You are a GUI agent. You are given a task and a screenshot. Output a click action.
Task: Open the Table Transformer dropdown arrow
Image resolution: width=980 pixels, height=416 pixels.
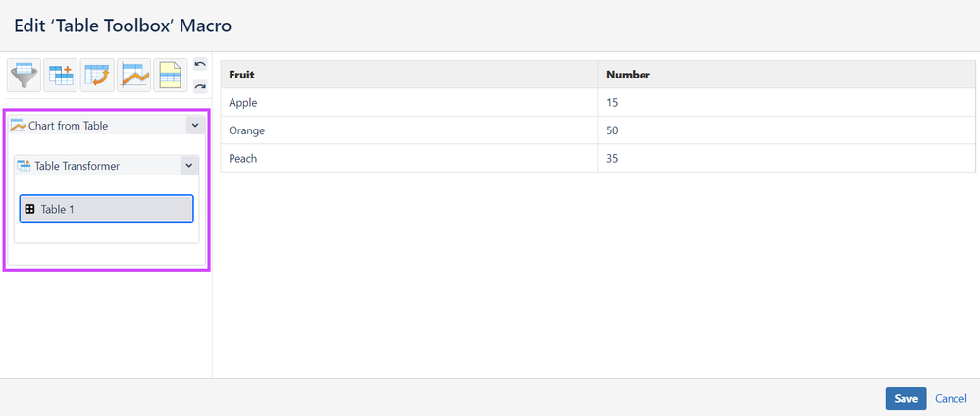tap(188, 166)
